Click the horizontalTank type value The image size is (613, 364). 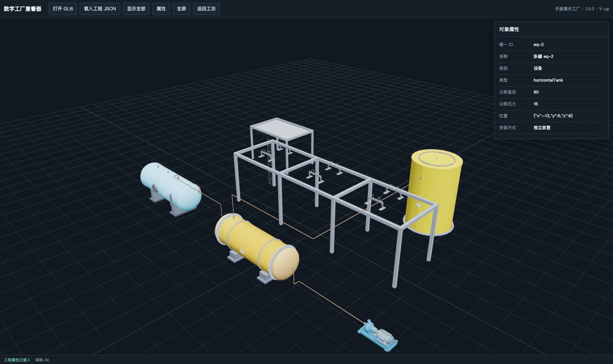point(548,80)
